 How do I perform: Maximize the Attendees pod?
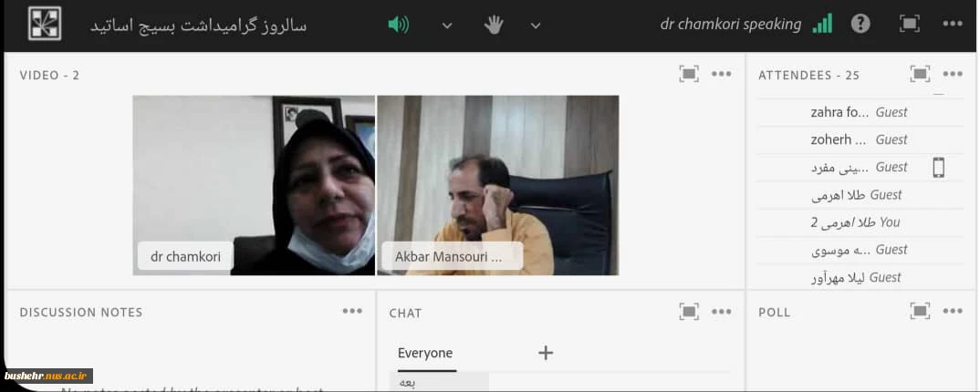click(x=920, y=74)
